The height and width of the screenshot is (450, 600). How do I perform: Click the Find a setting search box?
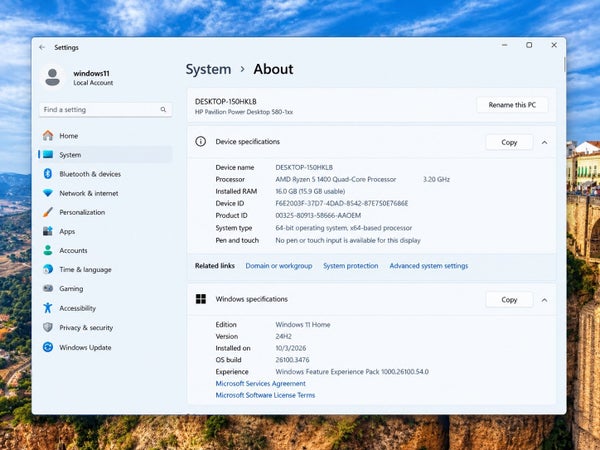106,110
